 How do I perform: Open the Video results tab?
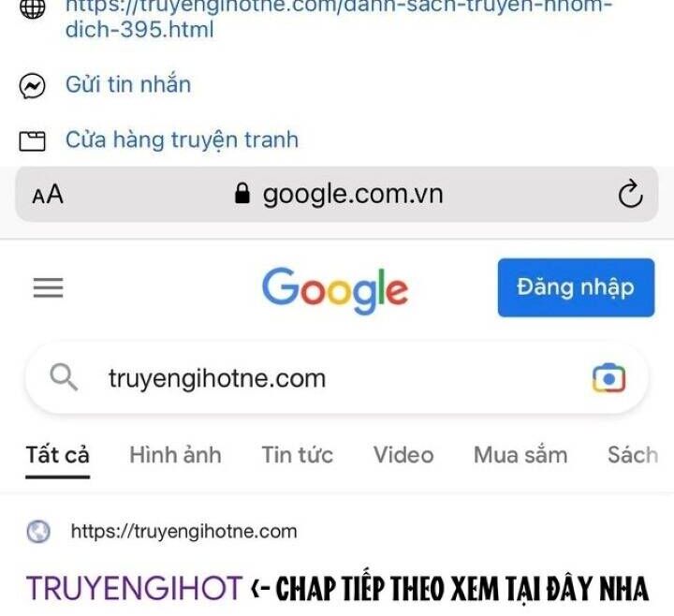(403, 455)
